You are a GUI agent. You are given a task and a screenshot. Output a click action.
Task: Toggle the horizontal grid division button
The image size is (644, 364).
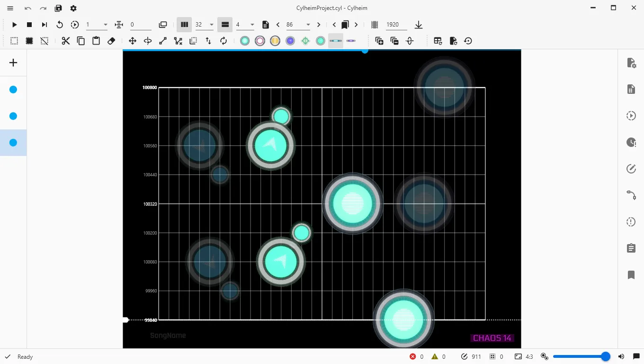click(x=225, y=25)
